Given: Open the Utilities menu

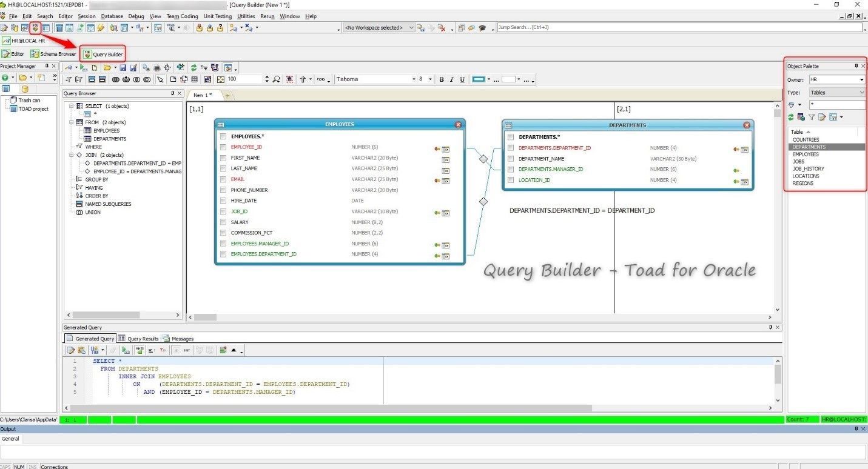Looking at the screenshot, I should pyautogui.click(x=246, y=16).
